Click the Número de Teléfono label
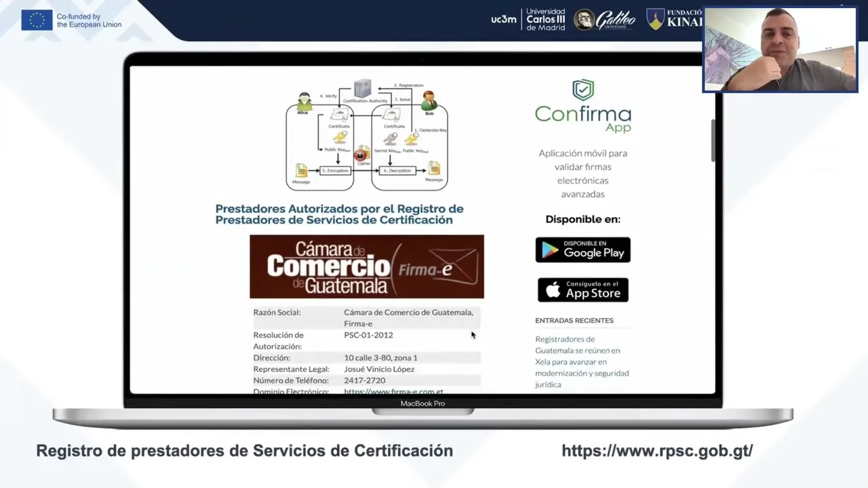 pyautogui.click(x=290, y=381)
